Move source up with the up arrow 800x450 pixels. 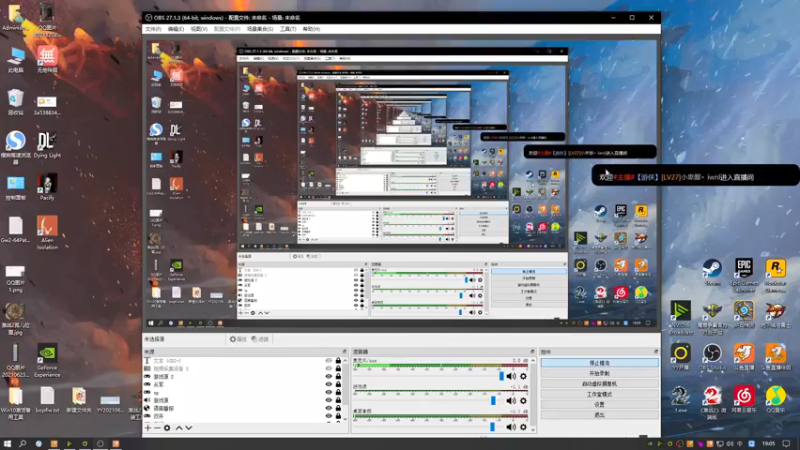[x=179, y=428]
